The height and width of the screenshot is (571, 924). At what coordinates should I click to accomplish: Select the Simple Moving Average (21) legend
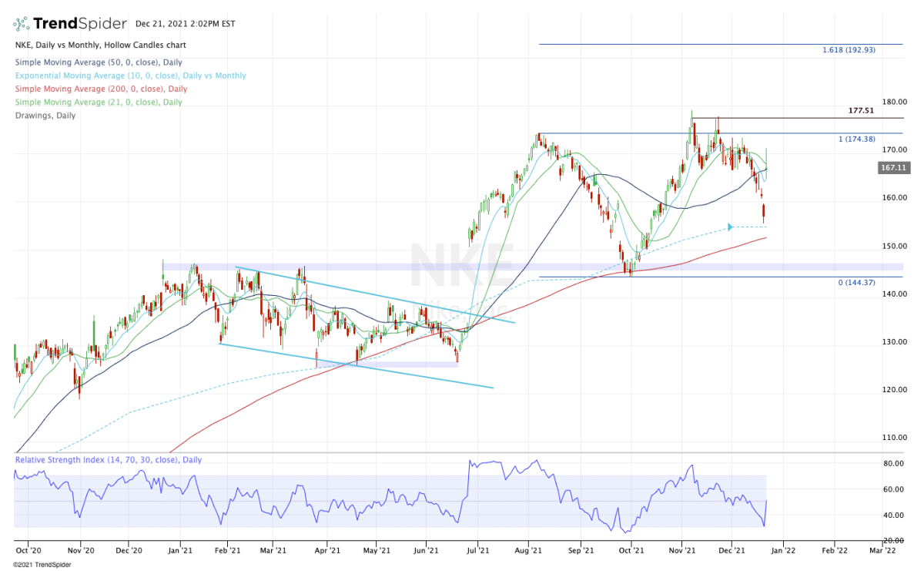click(x=99, y=102)
